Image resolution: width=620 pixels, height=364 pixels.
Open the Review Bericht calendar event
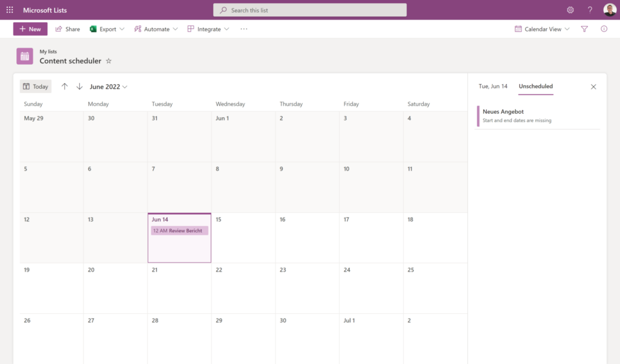(179, 230)
